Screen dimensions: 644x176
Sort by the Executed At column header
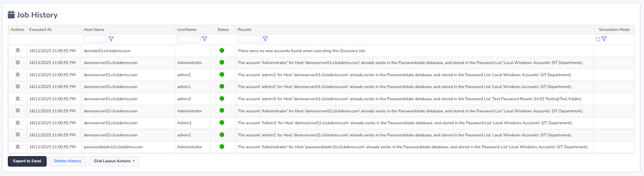coord(40,30)
